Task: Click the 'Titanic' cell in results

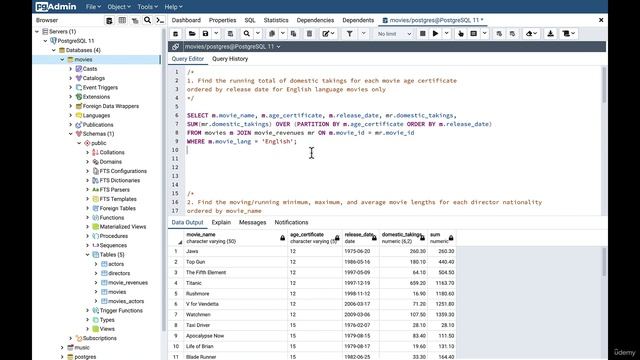Action: coord(236,283)
